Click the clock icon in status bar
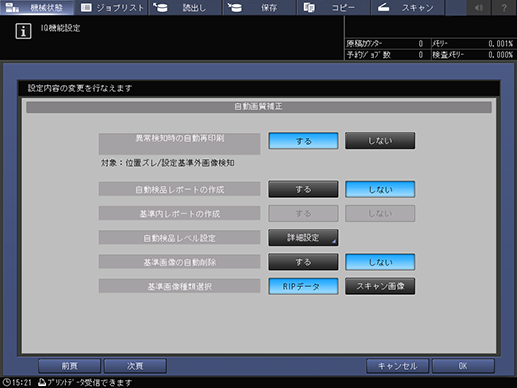This screenshot has width=517, height=388. (7, 382)
